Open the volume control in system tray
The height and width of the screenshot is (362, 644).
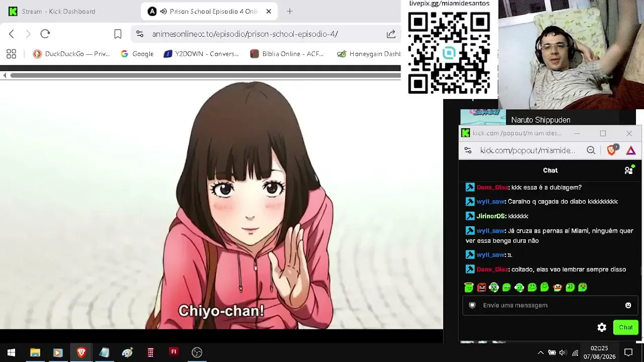point(563,352)
